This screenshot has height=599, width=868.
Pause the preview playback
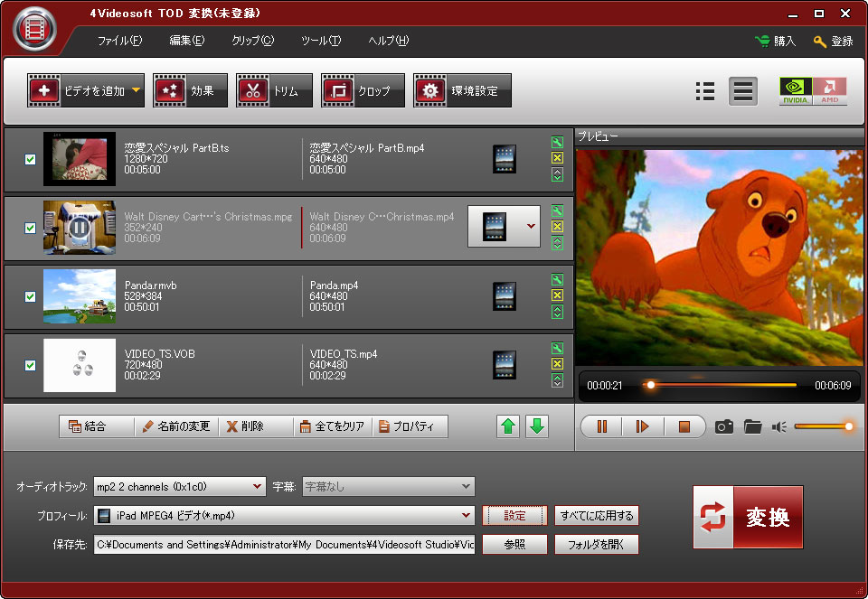(601, 426)
